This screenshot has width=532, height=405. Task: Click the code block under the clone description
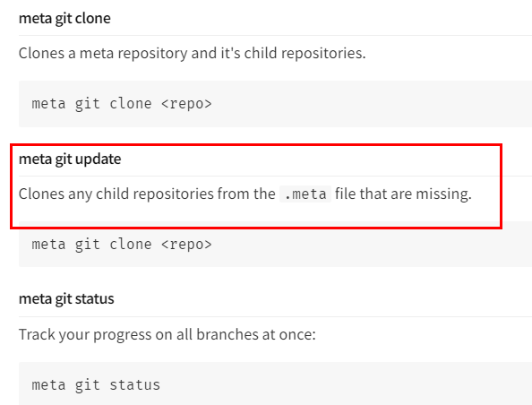tap(275, 104)
